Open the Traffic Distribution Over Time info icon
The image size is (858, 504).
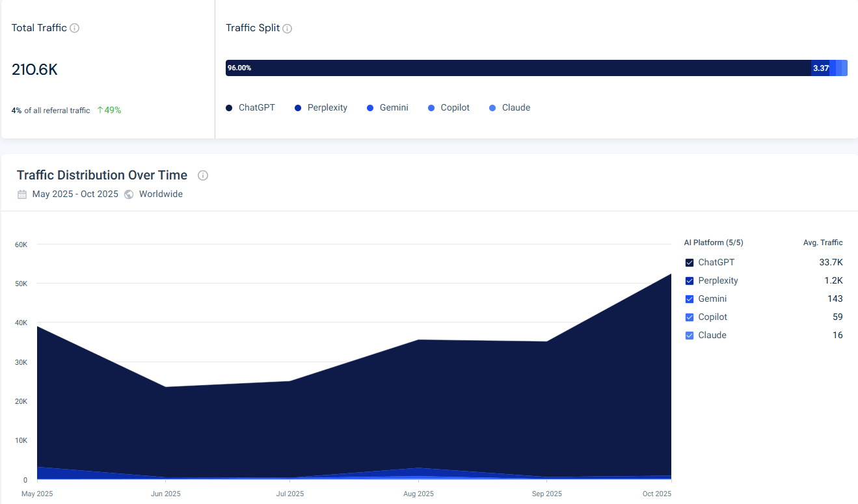(202, 175)
